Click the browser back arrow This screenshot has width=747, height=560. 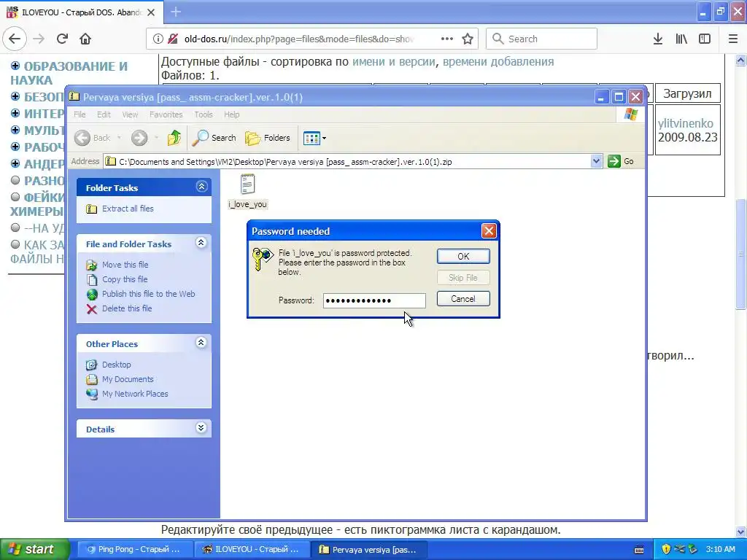tap(15, 39)
